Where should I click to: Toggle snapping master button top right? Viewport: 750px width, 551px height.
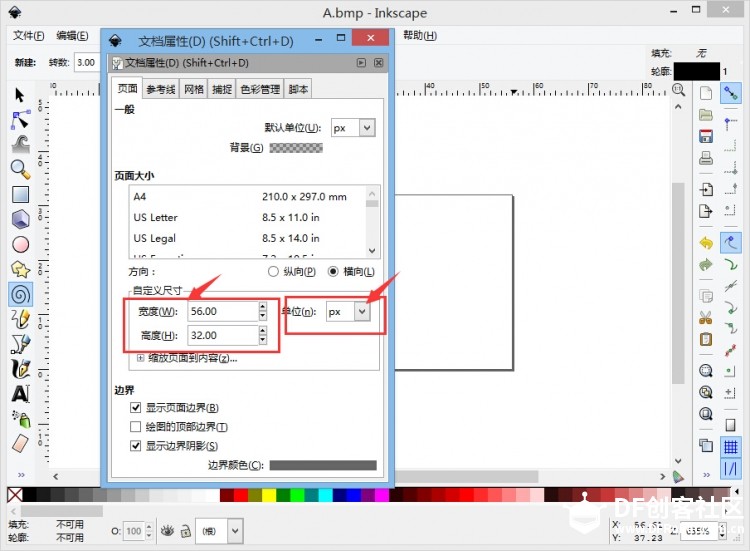[x=730, y=92]
